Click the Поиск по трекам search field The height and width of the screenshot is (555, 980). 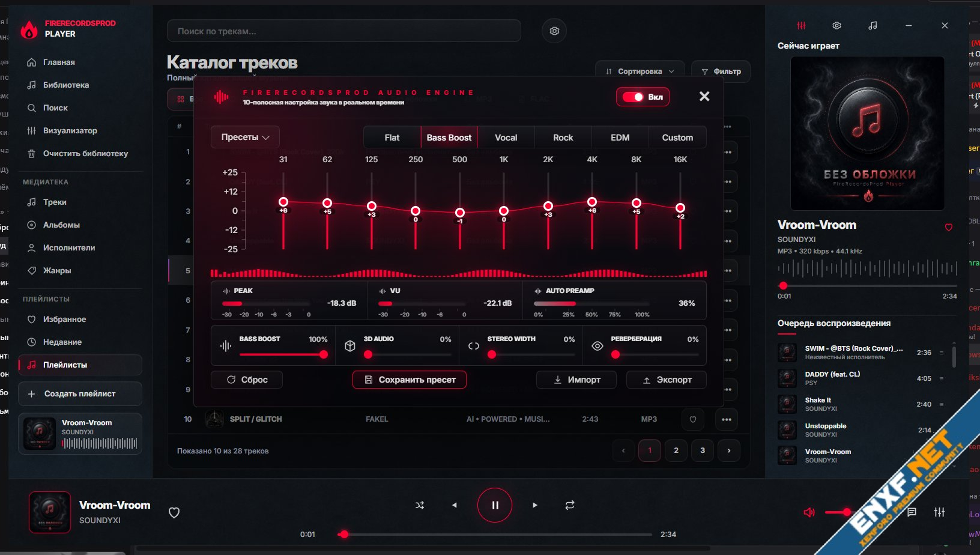tap(344, 31)
